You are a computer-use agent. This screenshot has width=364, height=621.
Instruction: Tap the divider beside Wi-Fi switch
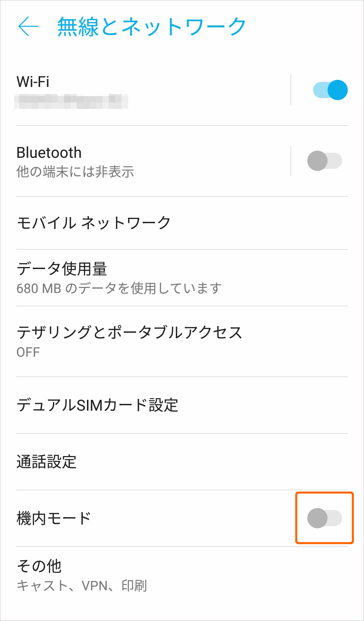point(291,90)
